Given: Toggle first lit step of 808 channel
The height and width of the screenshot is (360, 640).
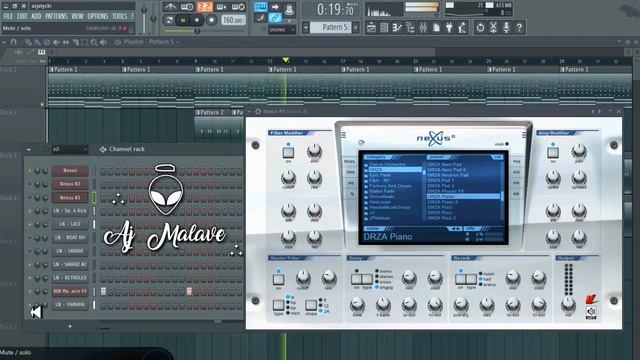Looking at the screenshot, I should click(104, 291).
